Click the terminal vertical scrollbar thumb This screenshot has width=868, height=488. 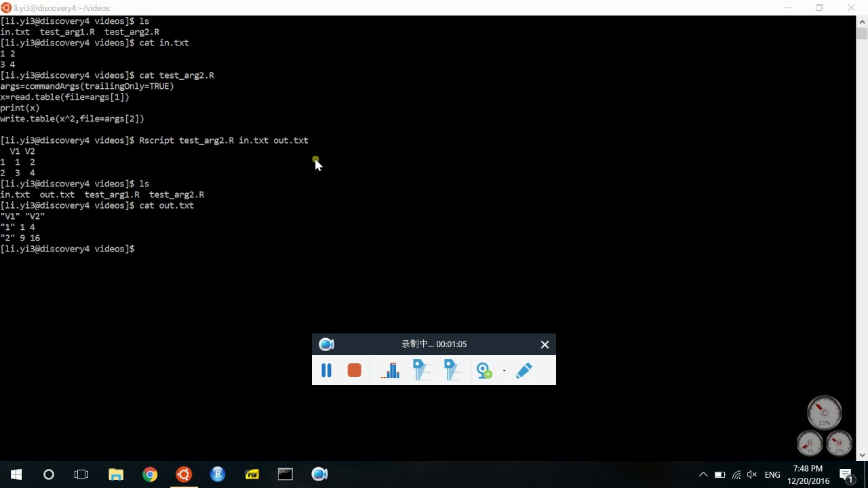pyautogui.click(x=862, y=33)
